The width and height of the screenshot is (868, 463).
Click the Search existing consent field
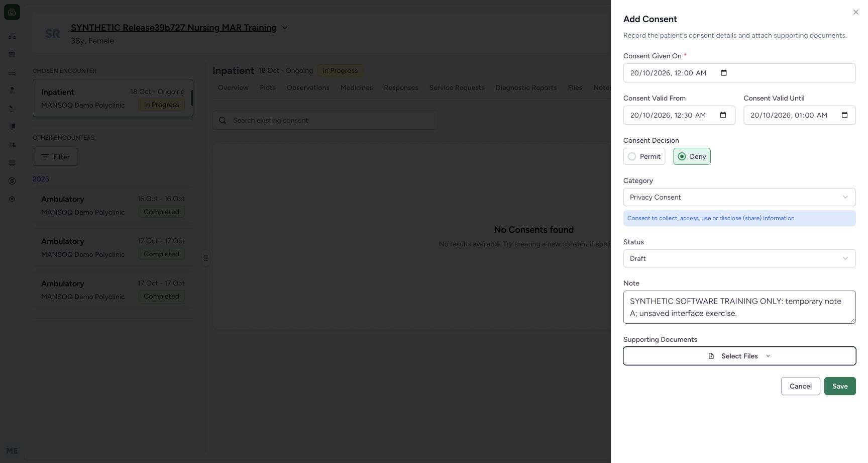coord(325,120)
